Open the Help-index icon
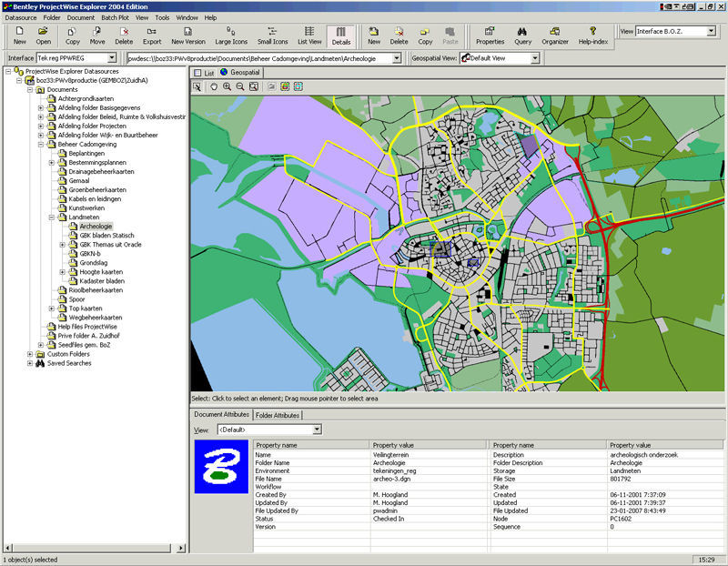This screenshot has height=566, width=728. tap(593, 35)
